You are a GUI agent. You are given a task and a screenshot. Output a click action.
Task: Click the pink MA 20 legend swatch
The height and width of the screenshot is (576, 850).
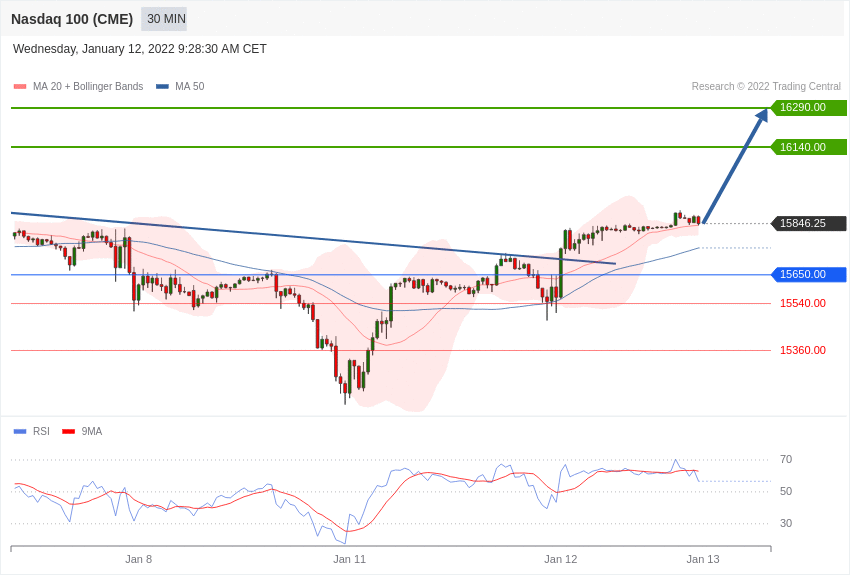[x=20, y=87]
